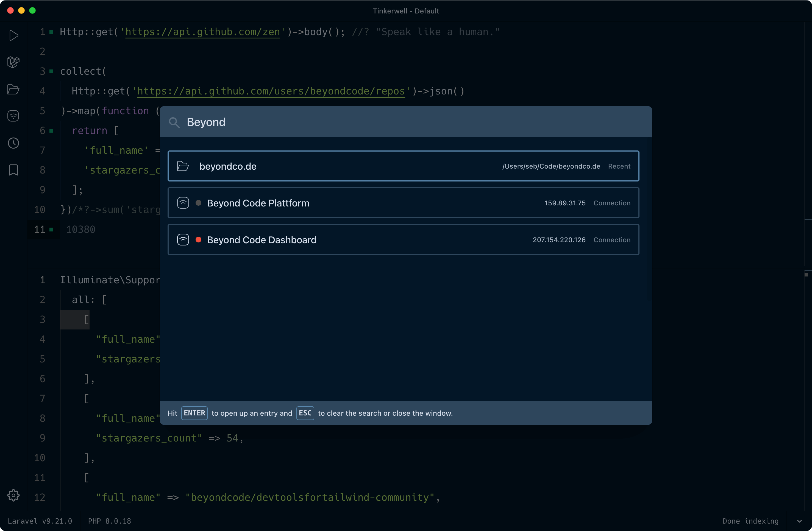Click Tinkerwell - Default window title
812x531 pixels.
pyautogui.click(x=406, y=11)
